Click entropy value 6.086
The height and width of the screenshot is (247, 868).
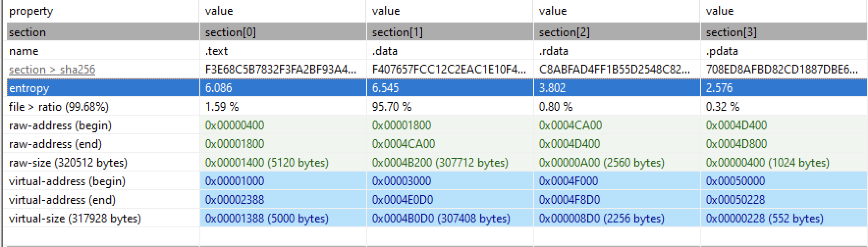click(x=218, y=88)
